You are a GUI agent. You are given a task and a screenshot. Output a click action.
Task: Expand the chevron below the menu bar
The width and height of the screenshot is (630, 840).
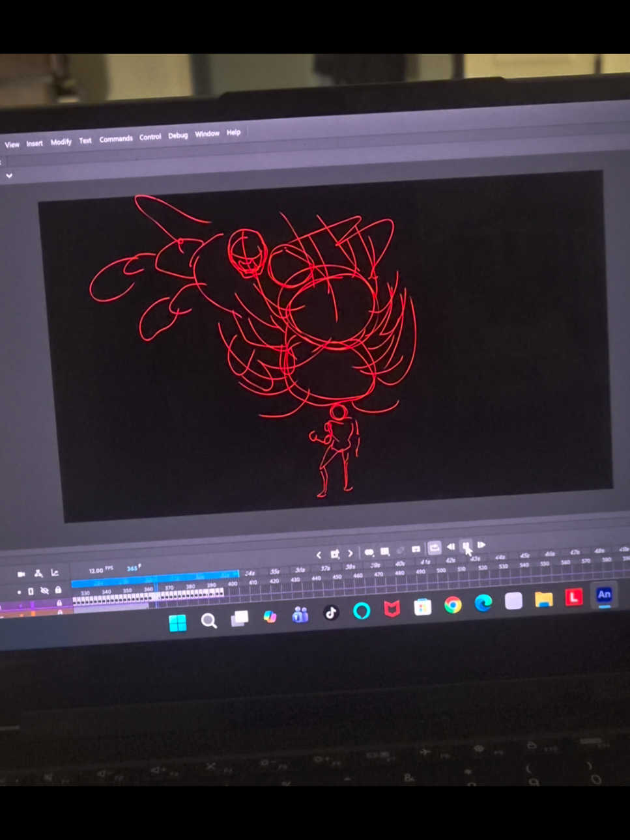9,176
